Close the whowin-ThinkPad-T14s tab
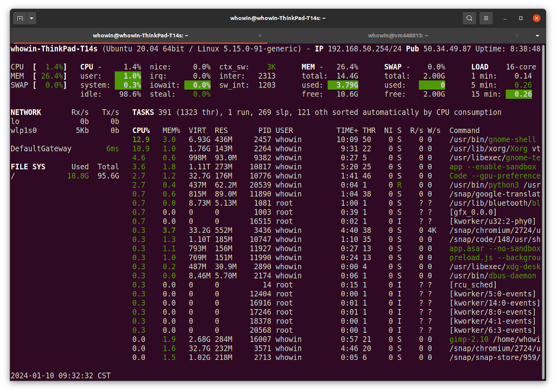The width and height of the screenshot is (556, 392). 260,35
